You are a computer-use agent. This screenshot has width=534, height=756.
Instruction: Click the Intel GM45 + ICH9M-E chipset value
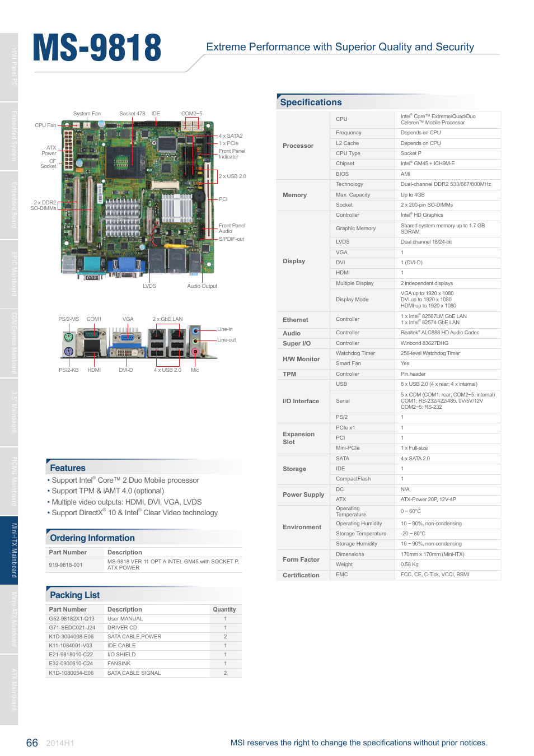point(428,164)
